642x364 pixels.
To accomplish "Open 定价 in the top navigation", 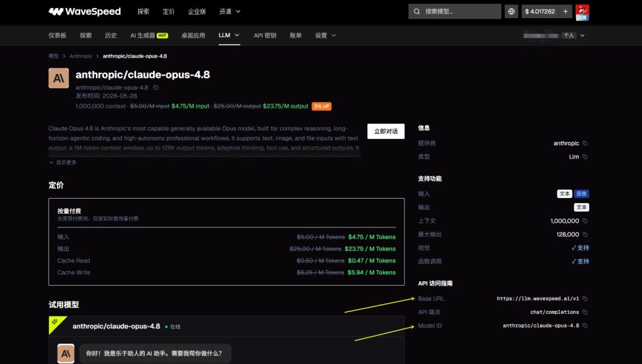I will 169,11.
